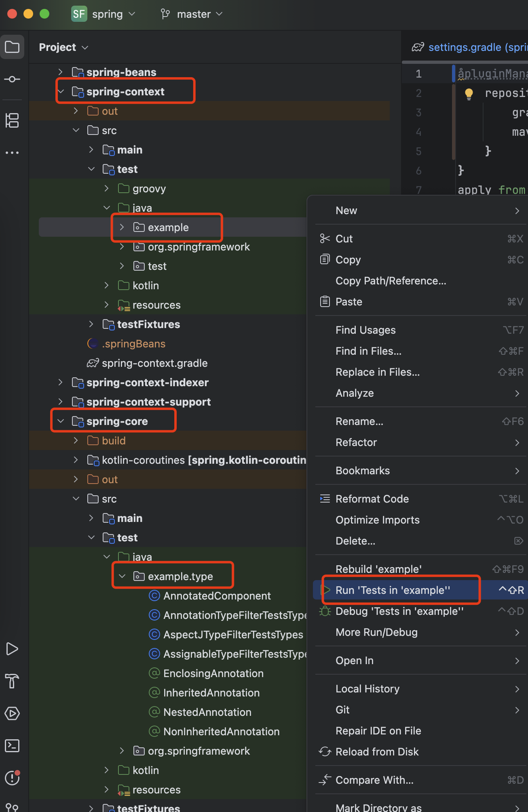Viewport: 528px width, 812px height.
Task: Choose Delete... from context menu
Action: 420,541
